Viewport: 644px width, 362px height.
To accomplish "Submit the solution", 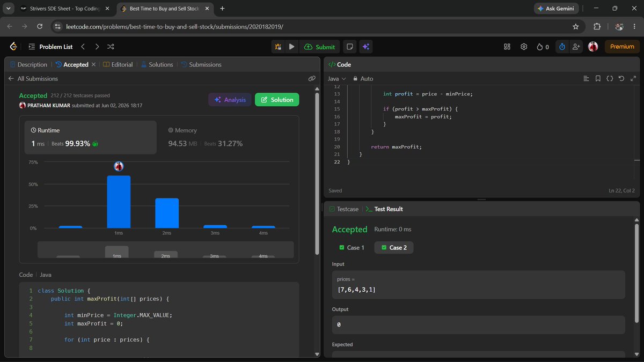I will coord(319,47).
